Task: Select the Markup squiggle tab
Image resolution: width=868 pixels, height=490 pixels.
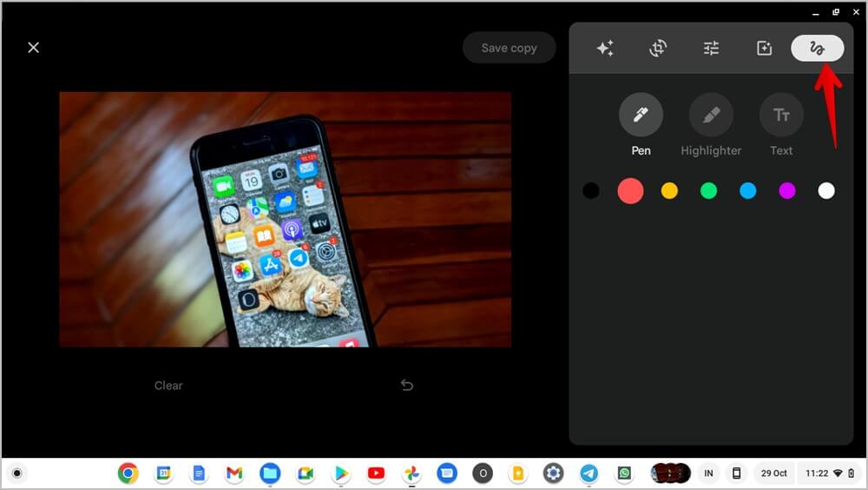Action: [x=817, y=49]
